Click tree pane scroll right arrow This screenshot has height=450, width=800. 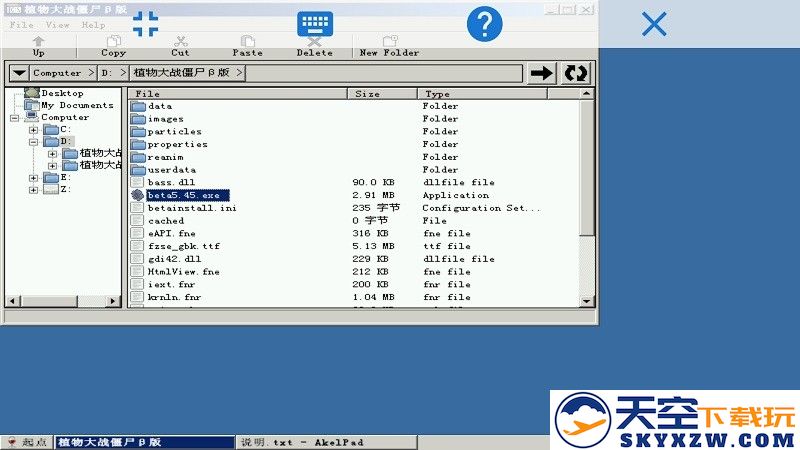(x=113, y=302)
